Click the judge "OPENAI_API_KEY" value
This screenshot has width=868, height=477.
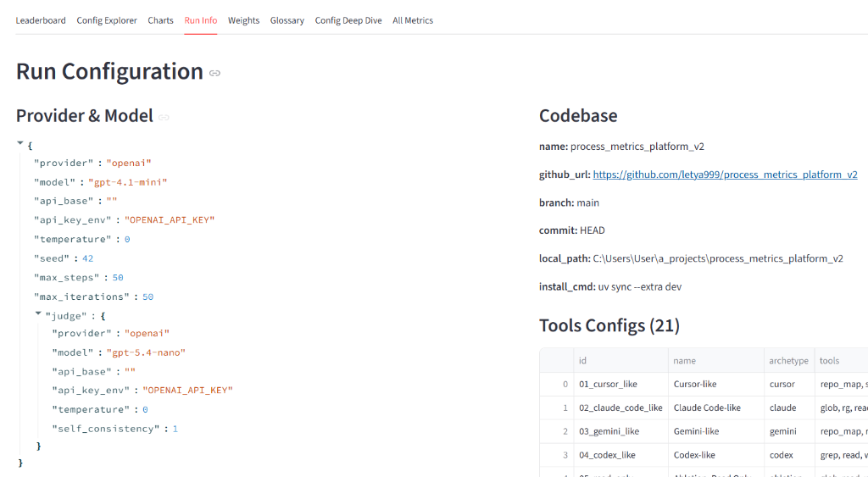pos(187,391)
